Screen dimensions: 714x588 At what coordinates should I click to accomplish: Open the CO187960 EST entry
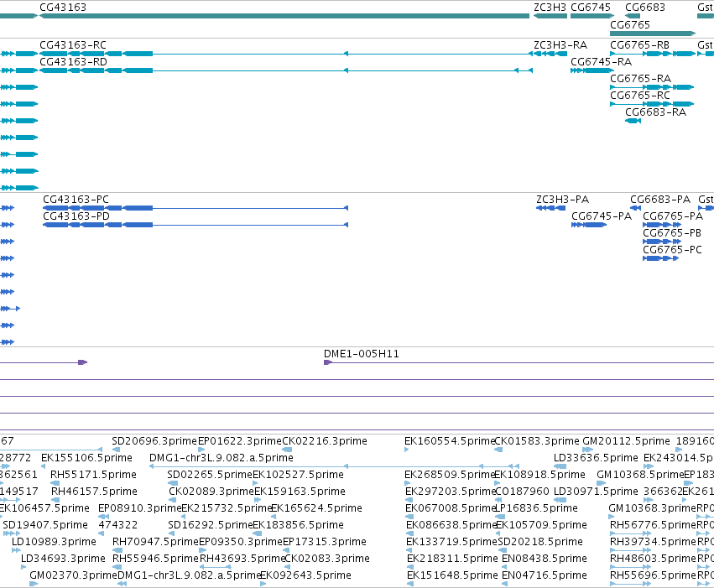point(523,492)
